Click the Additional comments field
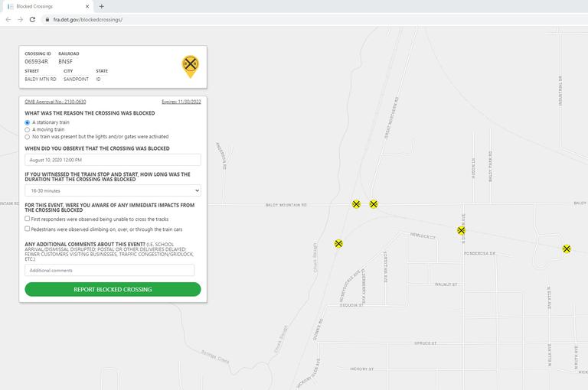The image size is (588, 390). (109, 270)
